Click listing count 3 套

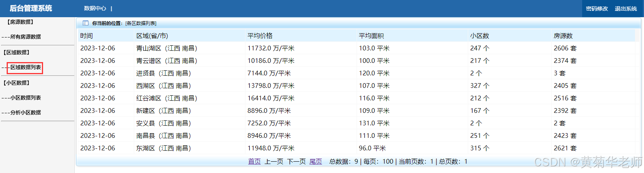(x=560, y=73)
